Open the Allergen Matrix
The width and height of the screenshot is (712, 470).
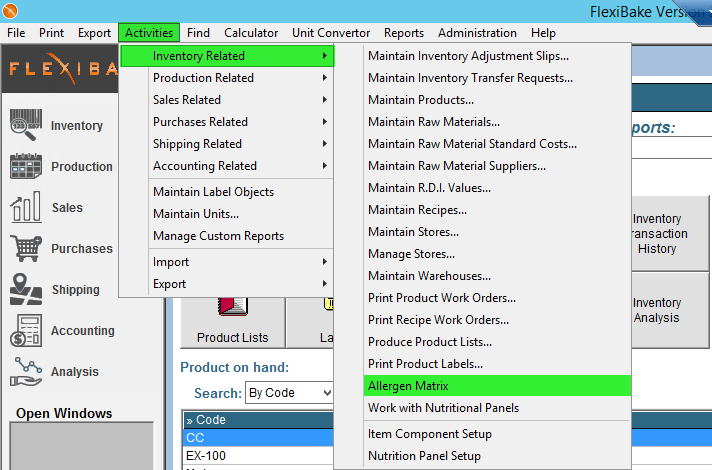[x=497, y=386]
